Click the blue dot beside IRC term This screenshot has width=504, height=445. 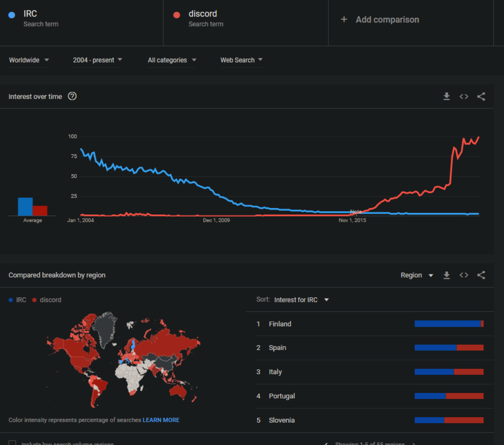coord(12,15)
